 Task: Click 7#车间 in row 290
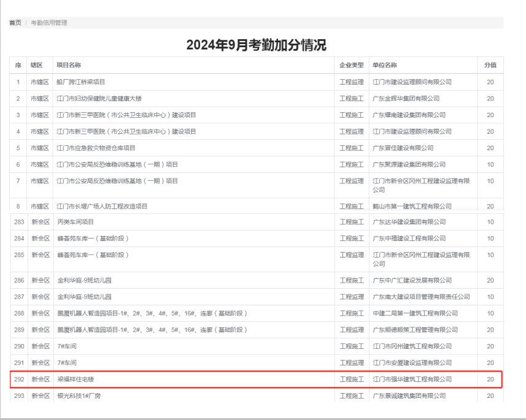[67, 346]
